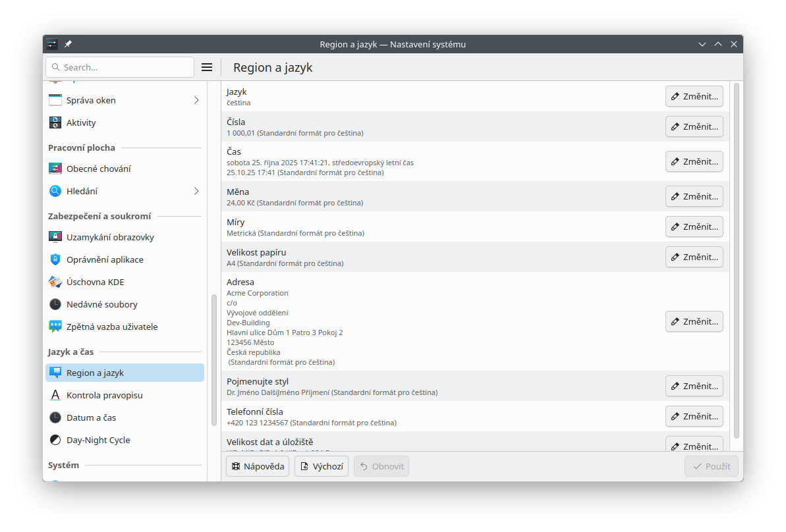Click Změnit button for Měna
The height and width of the screenshot is (532, 786).
coord(694,196)
